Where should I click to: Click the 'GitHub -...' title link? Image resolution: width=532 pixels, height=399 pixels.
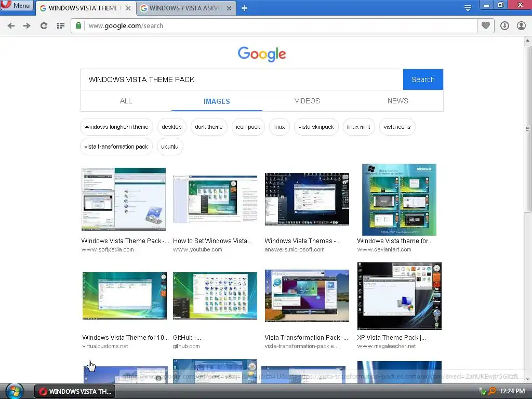coord(187,338)
